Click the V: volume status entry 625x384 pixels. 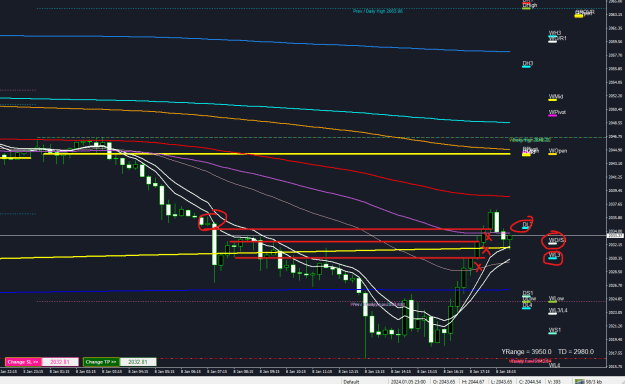point(554,382)
